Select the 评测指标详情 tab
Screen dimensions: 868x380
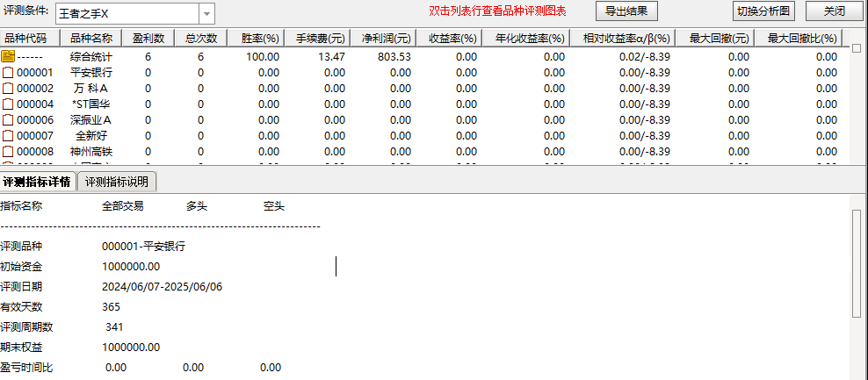(x=37, y=182)
